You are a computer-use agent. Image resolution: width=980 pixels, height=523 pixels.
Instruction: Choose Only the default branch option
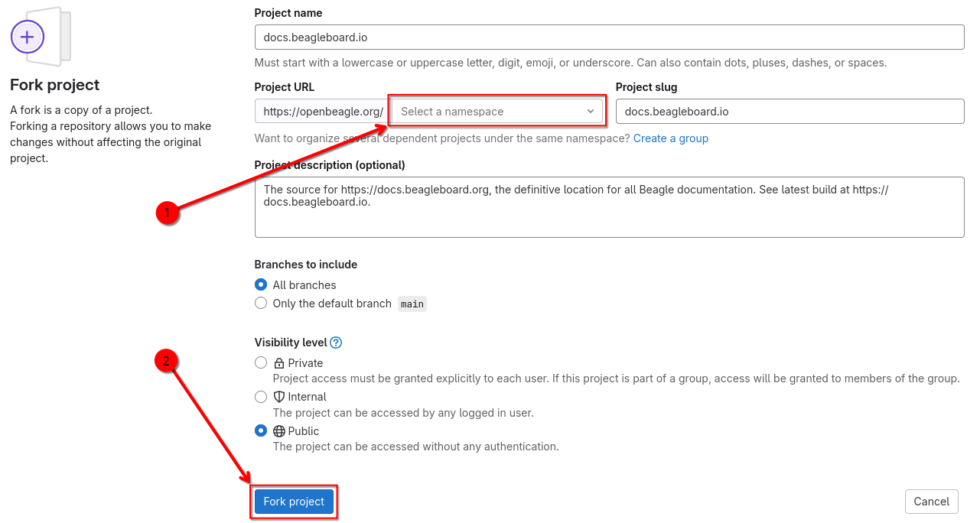pyautogui.click(x=261, y=304)
